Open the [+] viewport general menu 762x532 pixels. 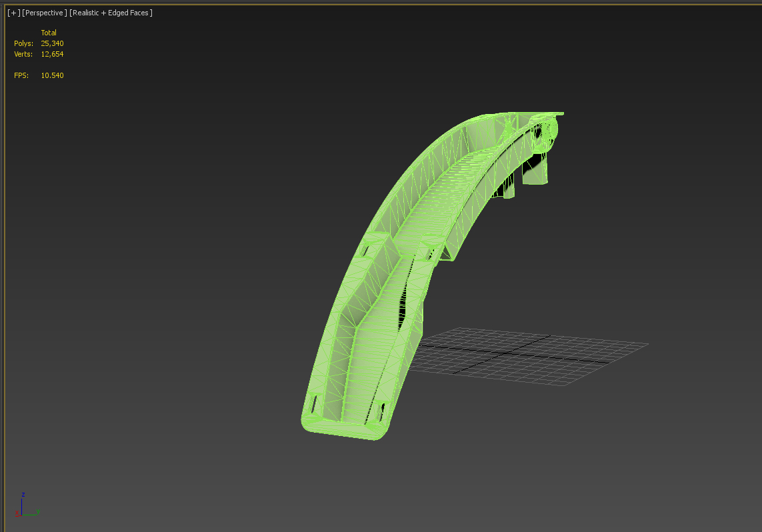[13, 13]
